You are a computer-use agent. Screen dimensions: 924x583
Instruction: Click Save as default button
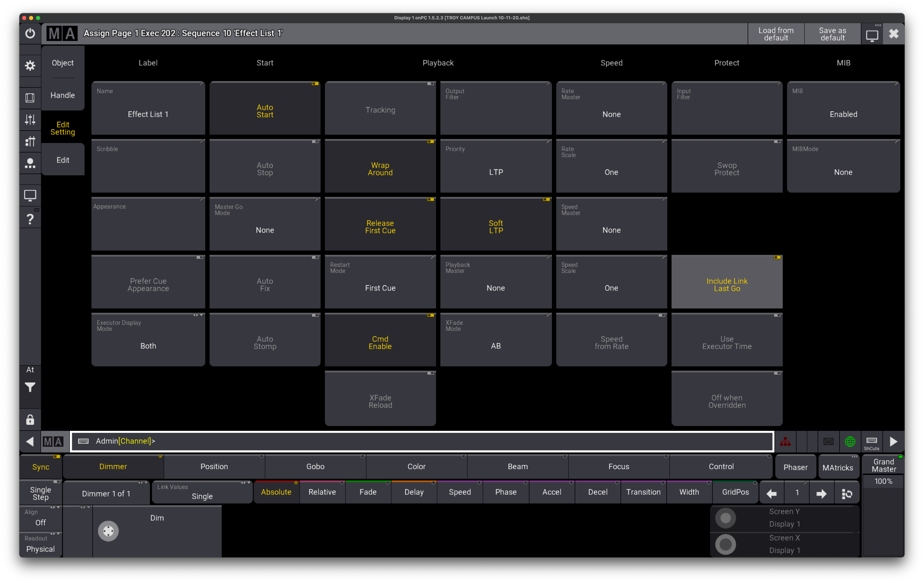pyautogui.click(x=832, y=34)
